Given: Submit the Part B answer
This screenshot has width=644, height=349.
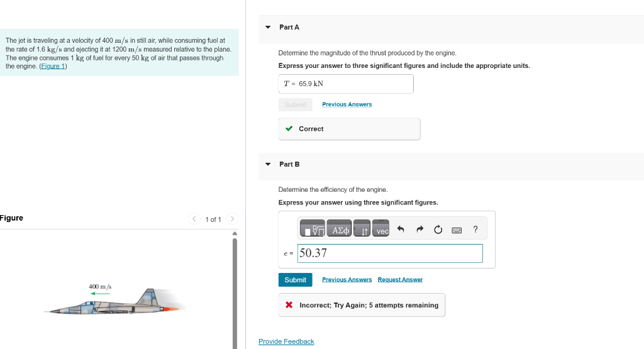Looking at the screenshot, I should click(296, 280).
